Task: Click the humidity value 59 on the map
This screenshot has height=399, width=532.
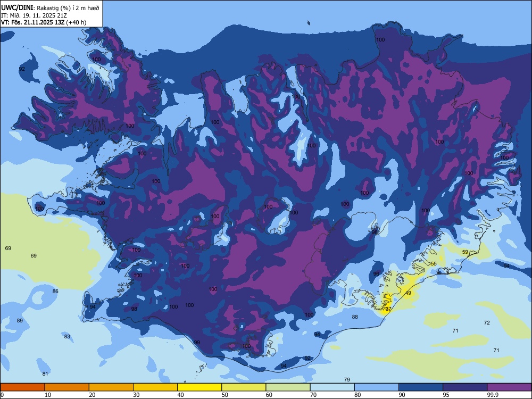Action: [465, 252]
